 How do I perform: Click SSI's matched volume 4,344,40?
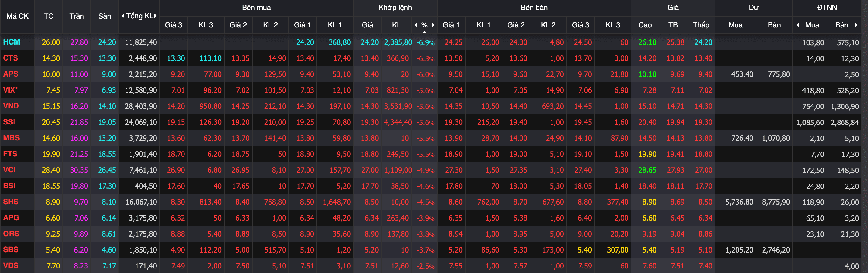point(398,122)
